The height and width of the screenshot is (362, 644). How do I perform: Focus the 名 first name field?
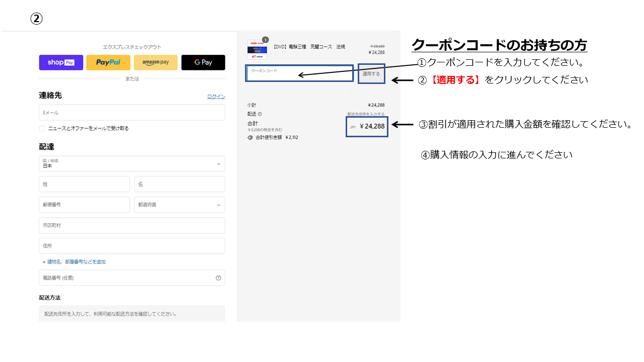point(179,185)
